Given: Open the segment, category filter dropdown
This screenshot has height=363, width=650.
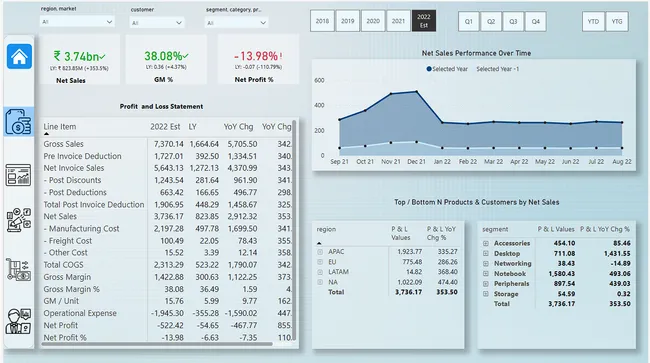Looking at the screenshot, I should point(237,23).
